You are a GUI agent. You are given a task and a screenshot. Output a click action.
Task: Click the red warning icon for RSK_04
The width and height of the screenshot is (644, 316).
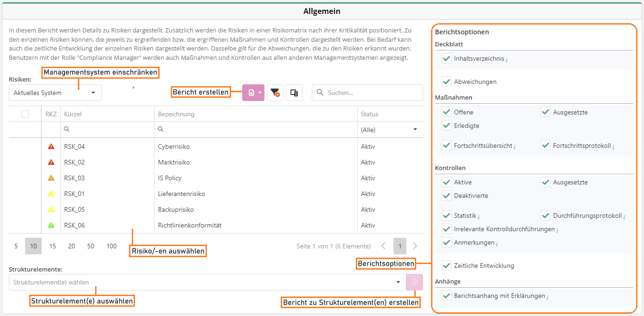[x=51, y=146]
